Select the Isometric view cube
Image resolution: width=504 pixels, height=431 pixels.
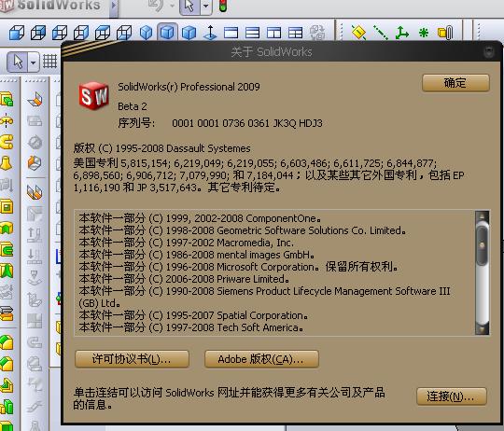(146, 33)
